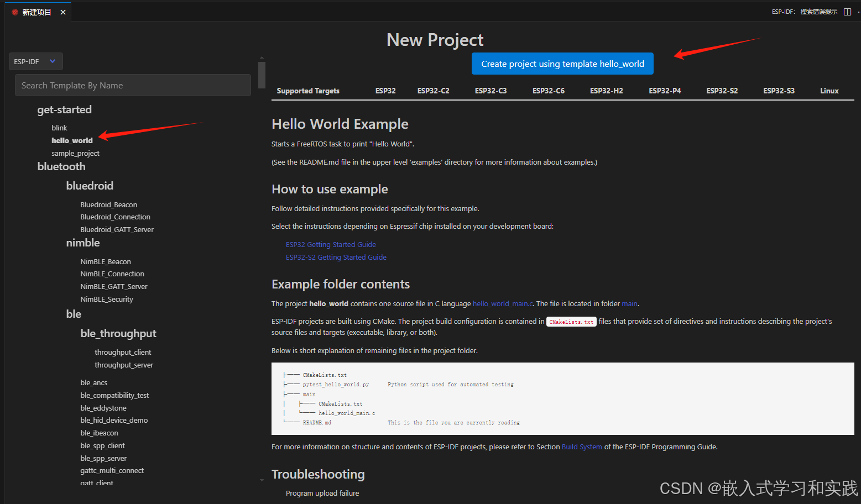Click the template list scrollbar thumb
The image size is (861, 504).
tap(262, 75)
